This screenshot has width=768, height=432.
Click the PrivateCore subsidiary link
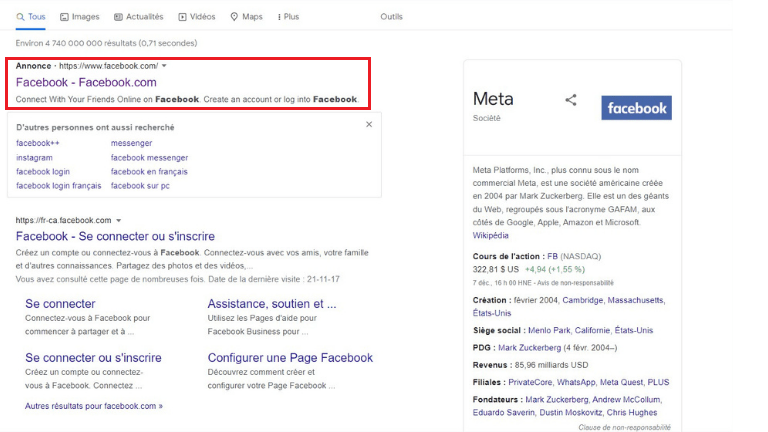tap(530, 382)
